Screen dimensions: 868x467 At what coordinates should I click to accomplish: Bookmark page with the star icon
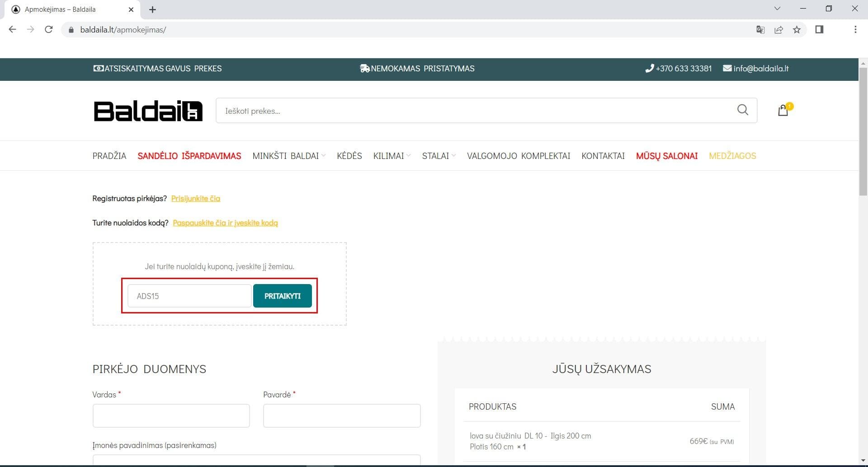point(797,30)
